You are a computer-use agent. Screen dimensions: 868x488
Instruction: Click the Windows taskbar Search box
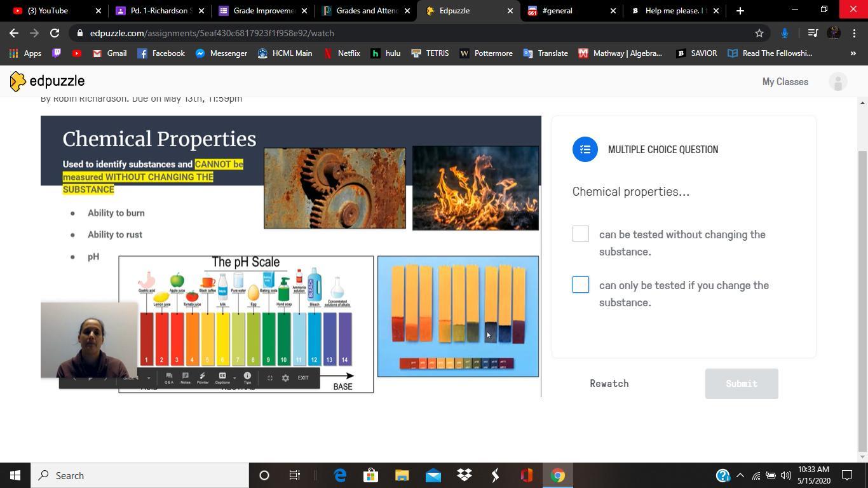[140, 475]
